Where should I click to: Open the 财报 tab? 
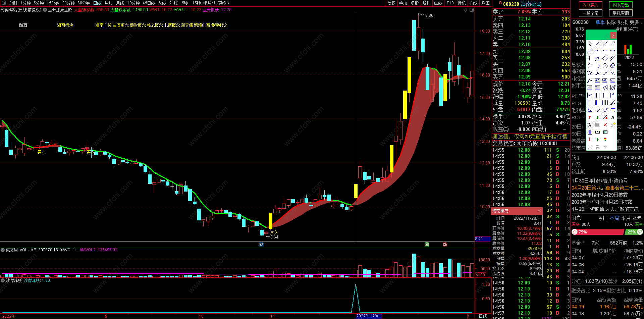tap(623, 22)
